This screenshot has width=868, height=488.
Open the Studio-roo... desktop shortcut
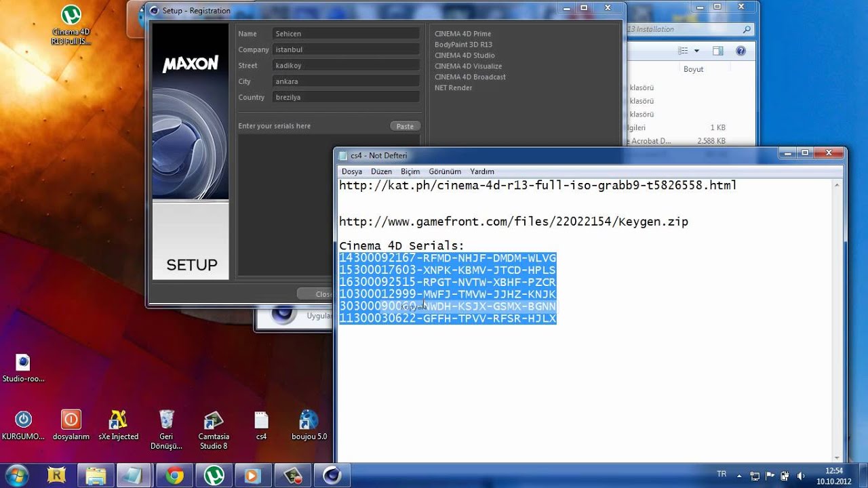(23, 368)
